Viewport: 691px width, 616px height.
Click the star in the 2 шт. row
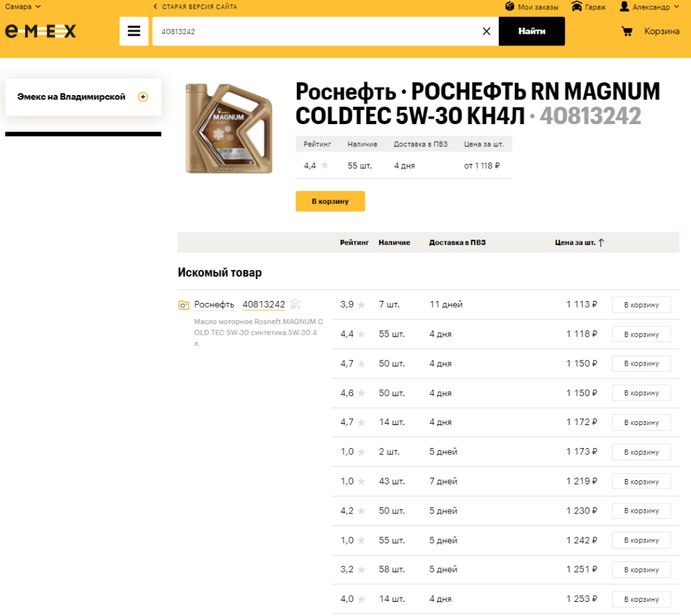coord(362,452)
